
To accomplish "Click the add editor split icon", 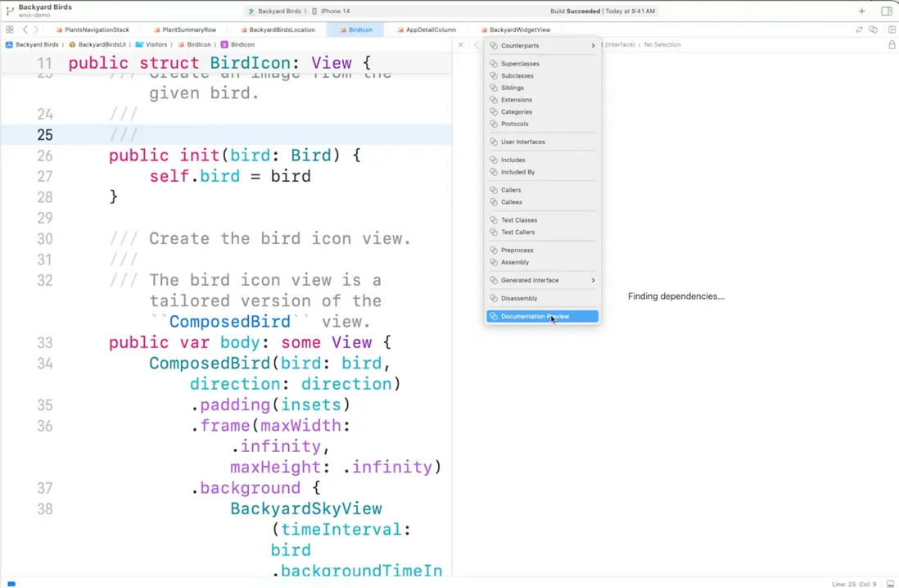I will click(892, 29).
